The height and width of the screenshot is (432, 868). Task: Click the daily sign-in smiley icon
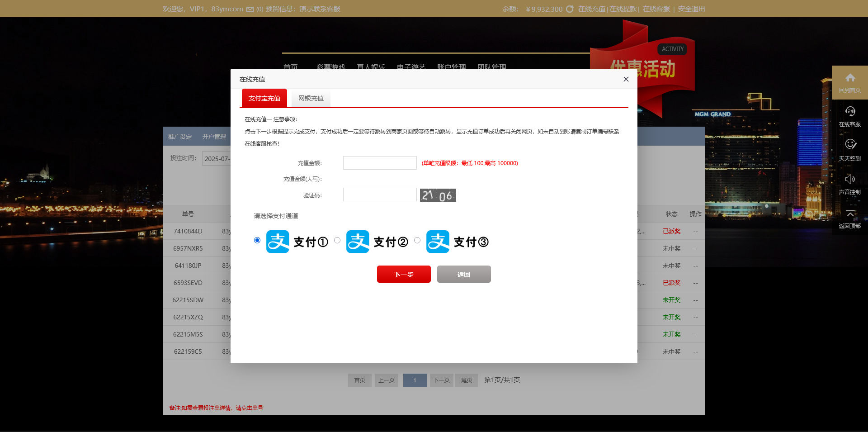850,144
